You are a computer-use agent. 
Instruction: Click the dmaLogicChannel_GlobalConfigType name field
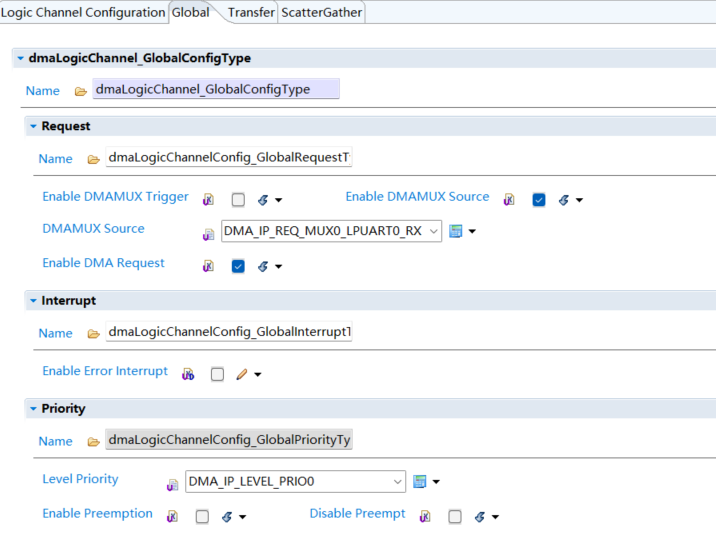(216, 90)
